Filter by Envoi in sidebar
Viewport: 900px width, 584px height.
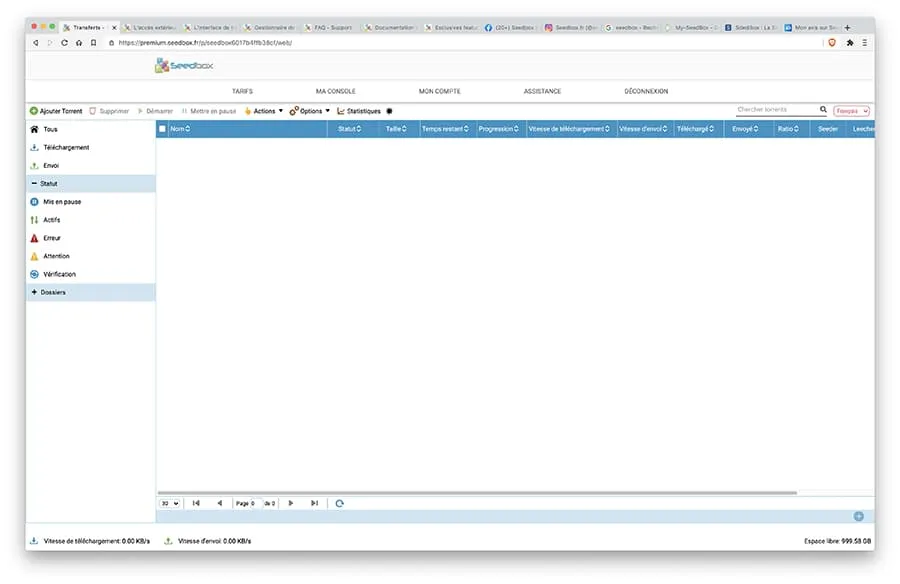click(90, 165)
